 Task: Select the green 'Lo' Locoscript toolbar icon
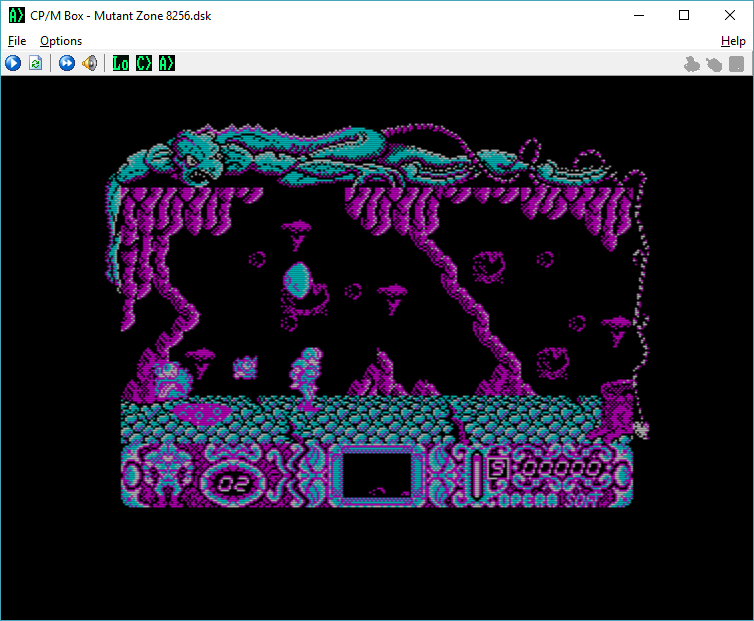(x=121, y=63)
